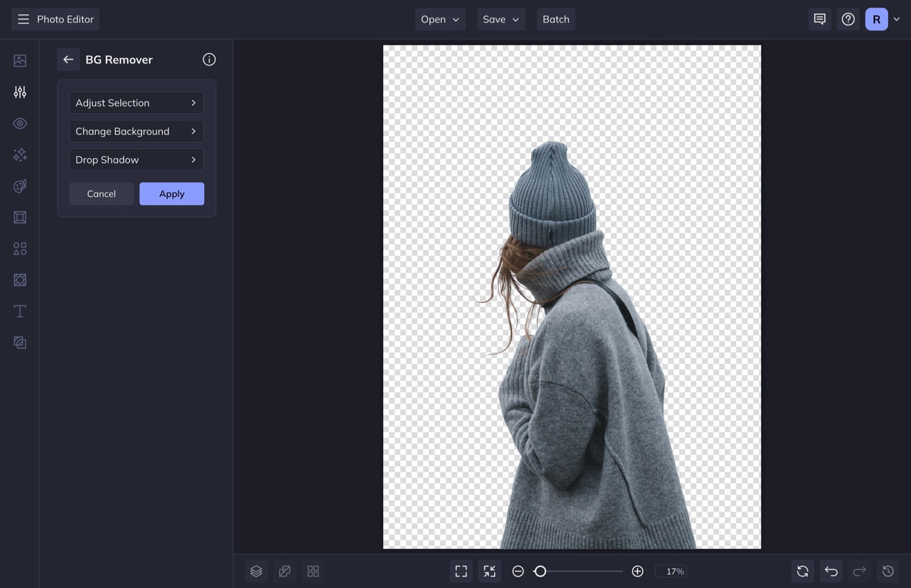911x588 pixels.
Task: Open the Batch processing screen
Action: (x=556, y=19)
